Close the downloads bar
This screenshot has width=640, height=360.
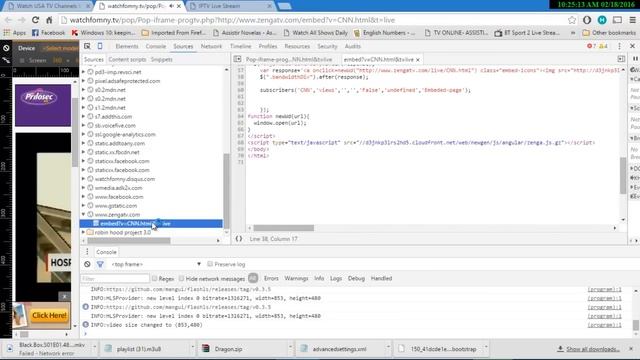[631, 349]
